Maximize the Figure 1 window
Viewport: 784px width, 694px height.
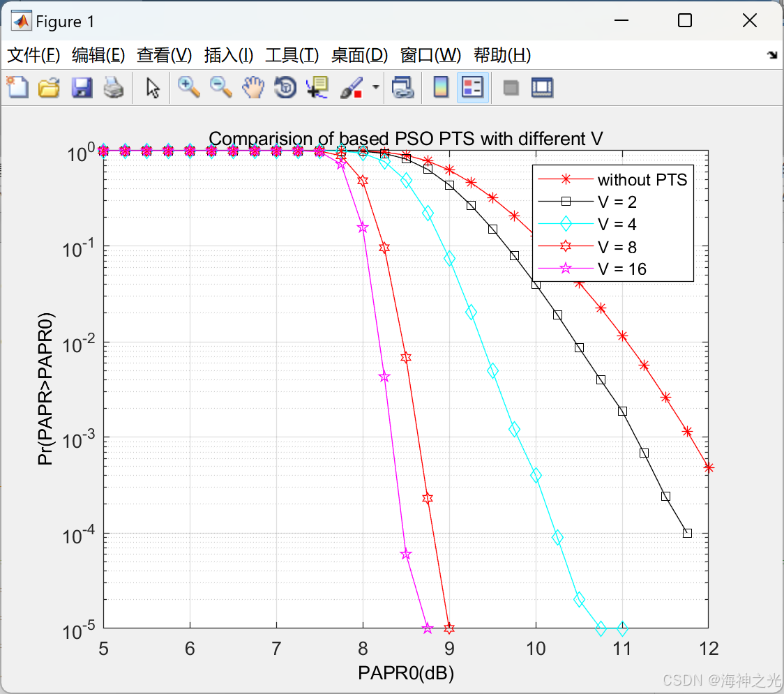(x=685, y=20)
